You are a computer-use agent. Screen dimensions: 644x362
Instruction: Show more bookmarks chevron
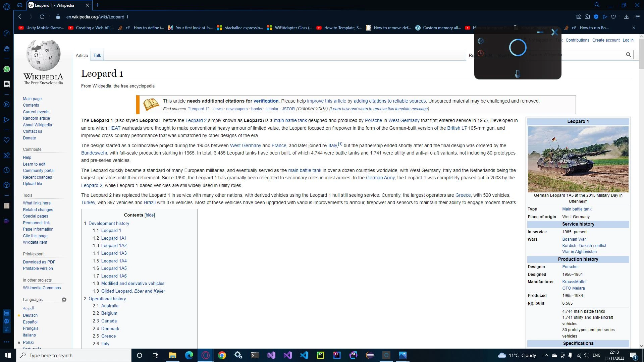coord(634,28)
